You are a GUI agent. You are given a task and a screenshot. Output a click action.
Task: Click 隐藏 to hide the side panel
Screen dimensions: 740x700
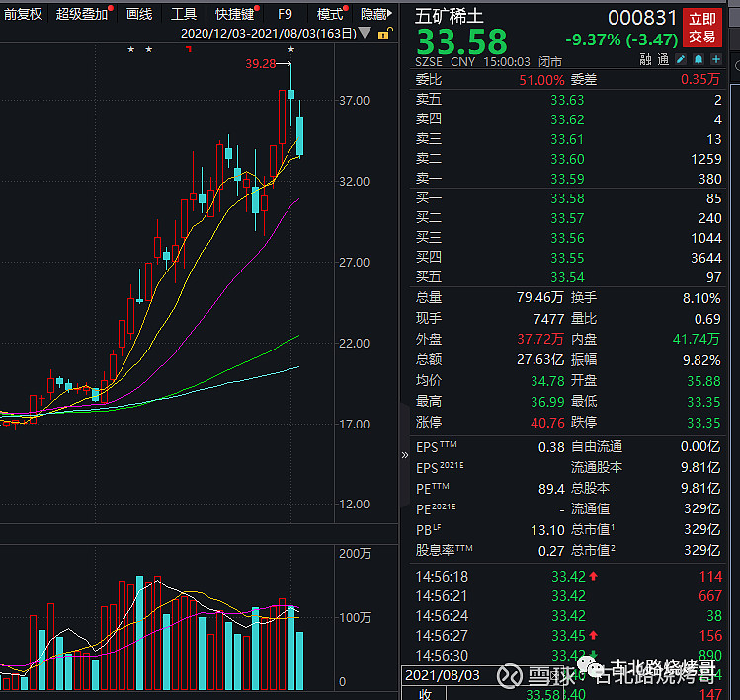(x=376, y=14)
